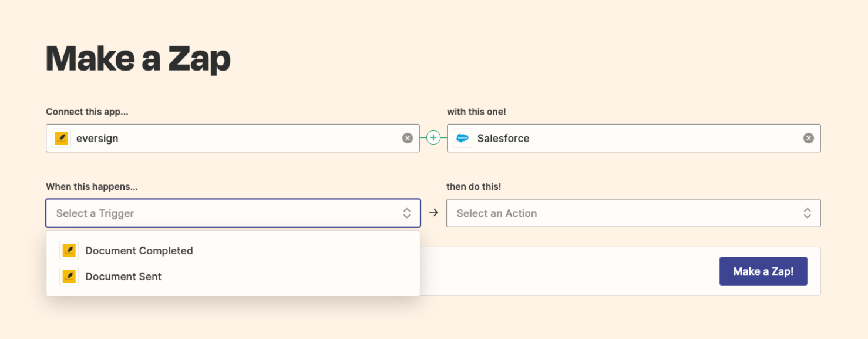Expand the Select an Action dropdown

tap(623, 213)
